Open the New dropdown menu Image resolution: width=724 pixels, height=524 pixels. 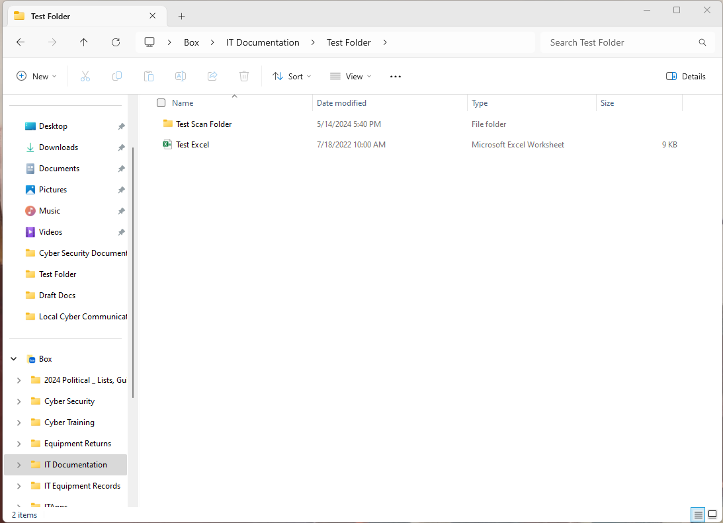[36, 76]
